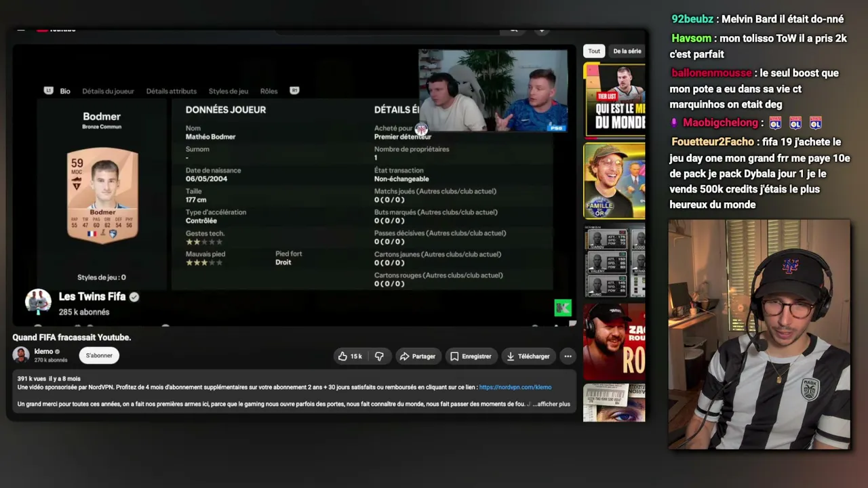Open the 'Rôles' tab

(269, 91)
